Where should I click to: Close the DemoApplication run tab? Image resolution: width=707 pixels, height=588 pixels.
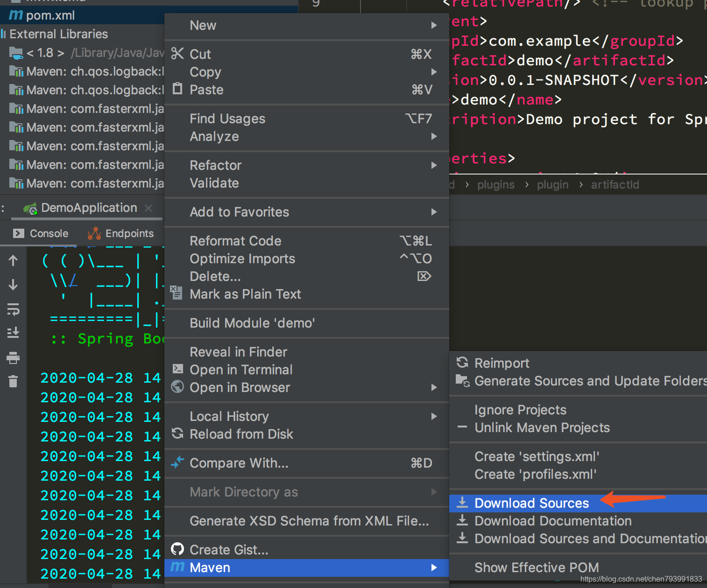coord(148,208)
